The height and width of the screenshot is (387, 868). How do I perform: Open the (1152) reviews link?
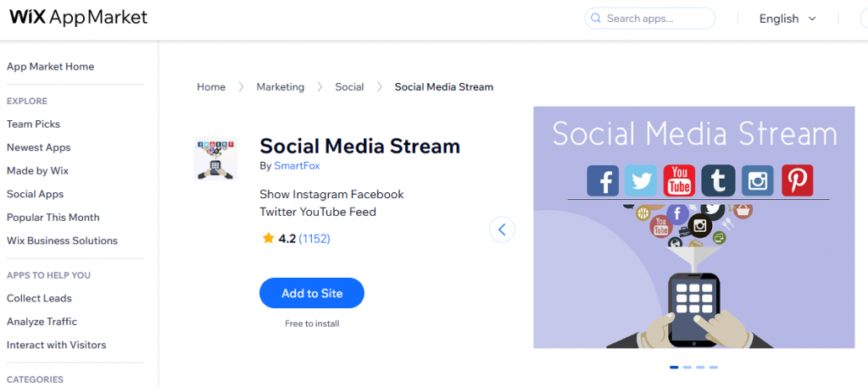coord(314,239)
